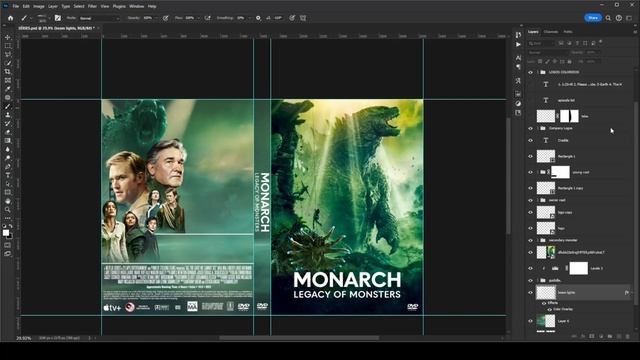
Task: Click the Actions play icon in side dock
Action: coord(518,44)
